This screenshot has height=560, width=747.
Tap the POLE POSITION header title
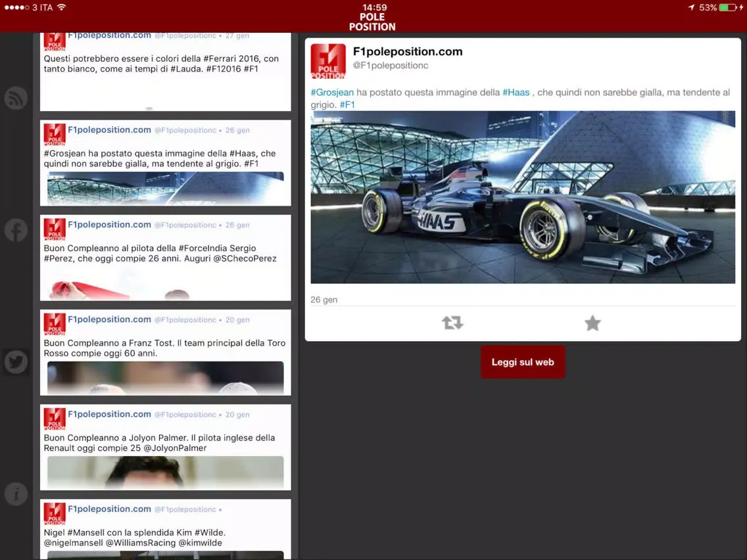coord(373,22)
